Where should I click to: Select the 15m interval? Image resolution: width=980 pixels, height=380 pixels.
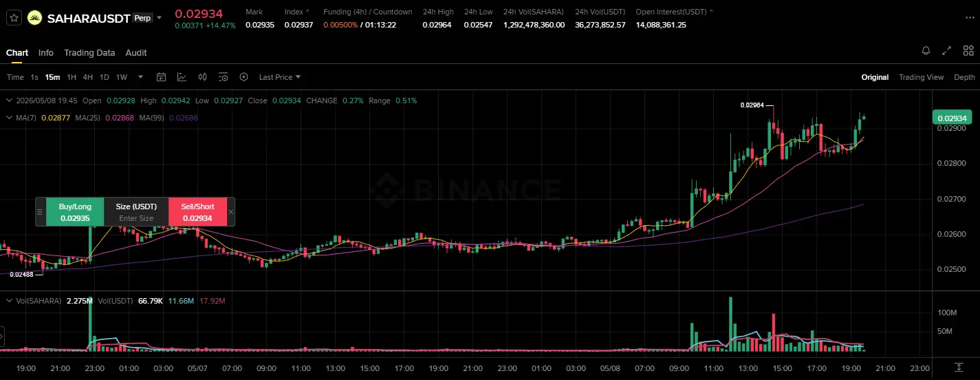tap(52, 77)
